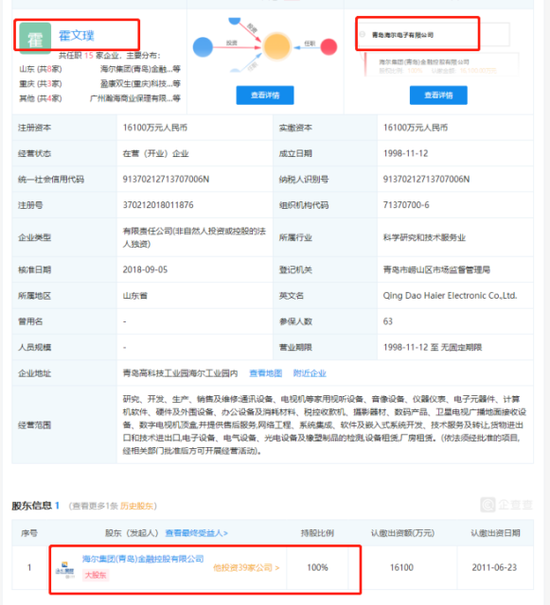Screen dimensions: 550x605
Task: Click the Haier shareholder logo thumbnail
Action: click(x=65, y=570)
